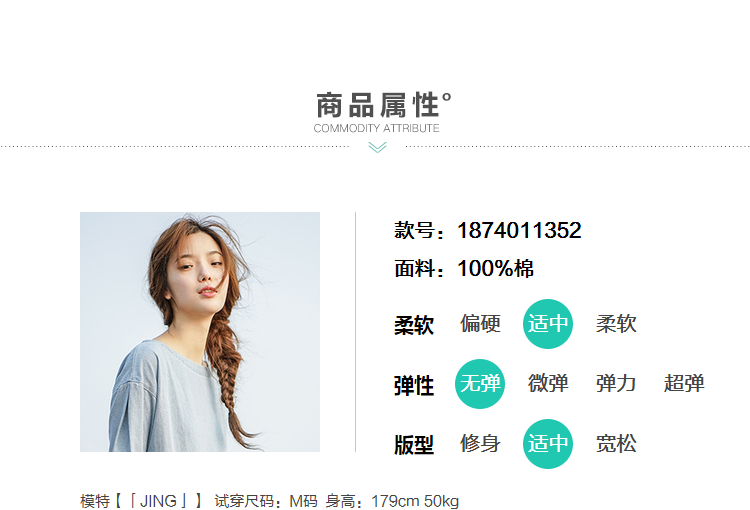Click the 弹性 row label

[x=414, y=386]
